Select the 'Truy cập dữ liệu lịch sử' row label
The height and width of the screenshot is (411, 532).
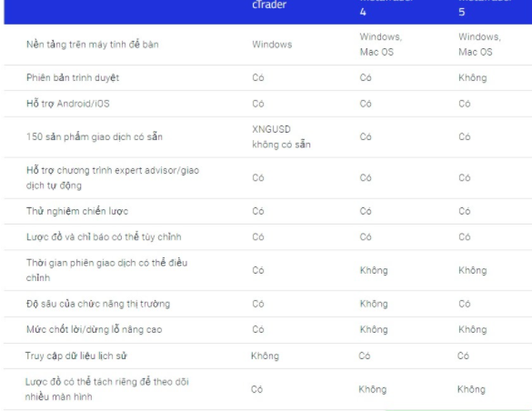75,356
